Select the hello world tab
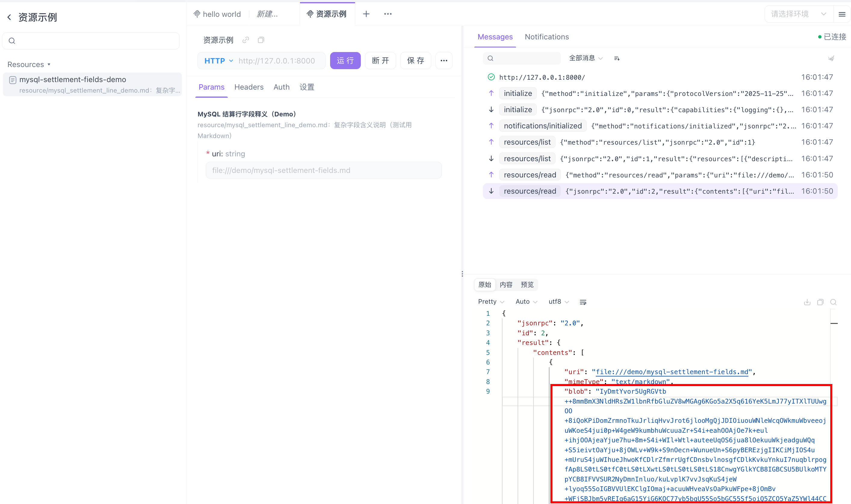The height and width of the screenshot is (504, 851). (218, 14)
